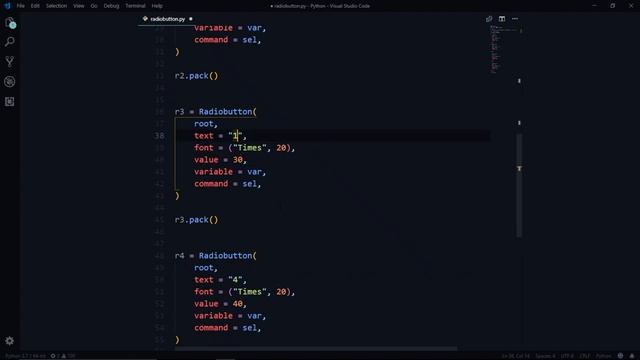
Task: Click line number 38 in the gutter
Action: pyautogui.click(x=159, y=136)
